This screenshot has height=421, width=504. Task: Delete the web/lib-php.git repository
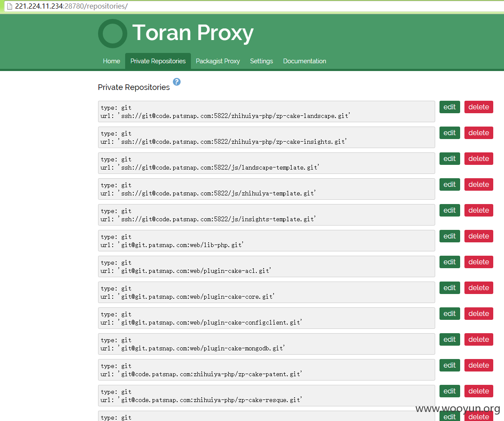coord(479,236)
